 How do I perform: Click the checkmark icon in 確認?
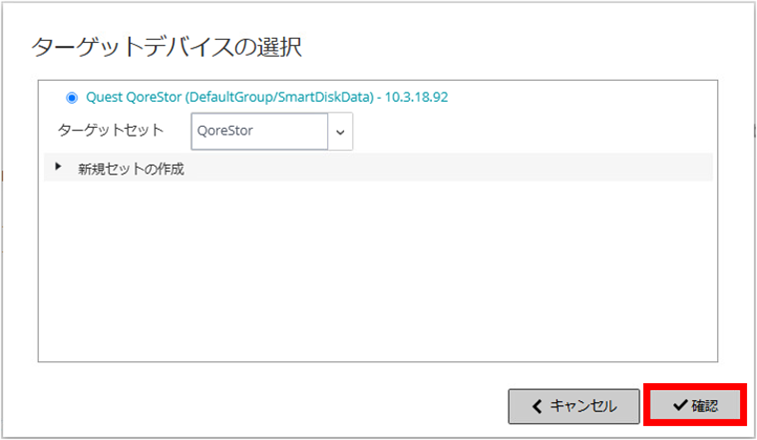click(680, 405)
